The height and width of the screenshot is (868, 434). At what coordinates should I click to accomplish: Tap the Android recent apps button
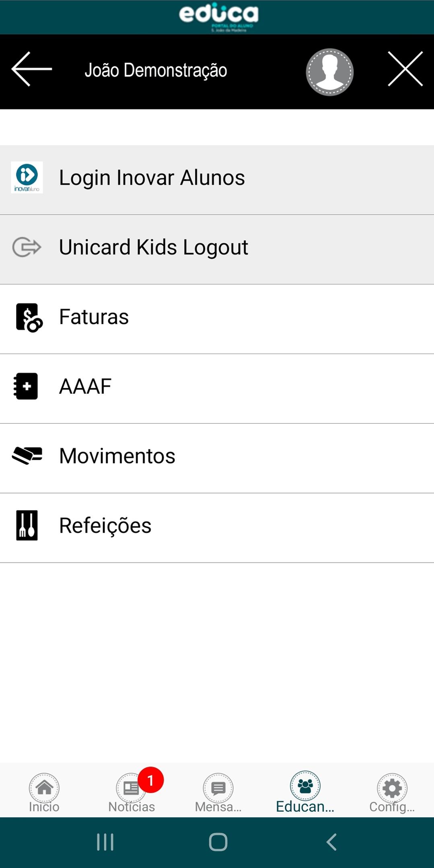(105, 842)
